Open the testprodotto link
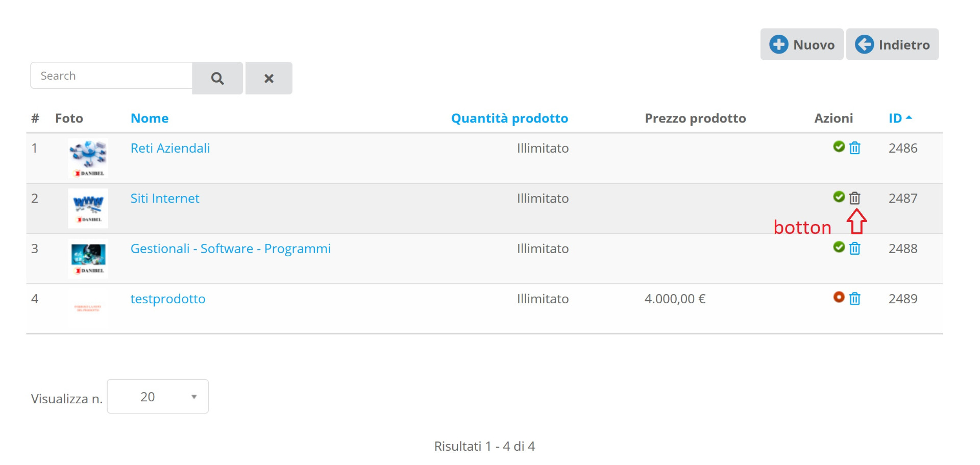Screen dimensions: 980x465 (168, 299)
